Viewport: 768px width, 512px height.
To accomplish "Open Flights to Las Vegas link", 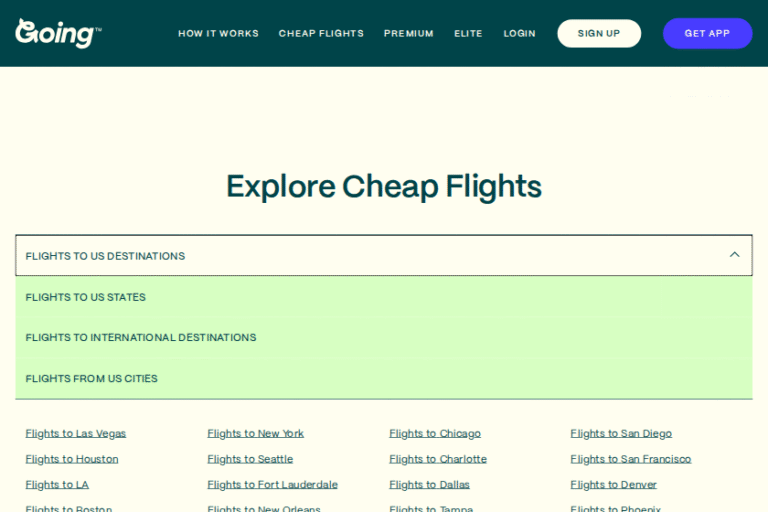I will (76, 434).
